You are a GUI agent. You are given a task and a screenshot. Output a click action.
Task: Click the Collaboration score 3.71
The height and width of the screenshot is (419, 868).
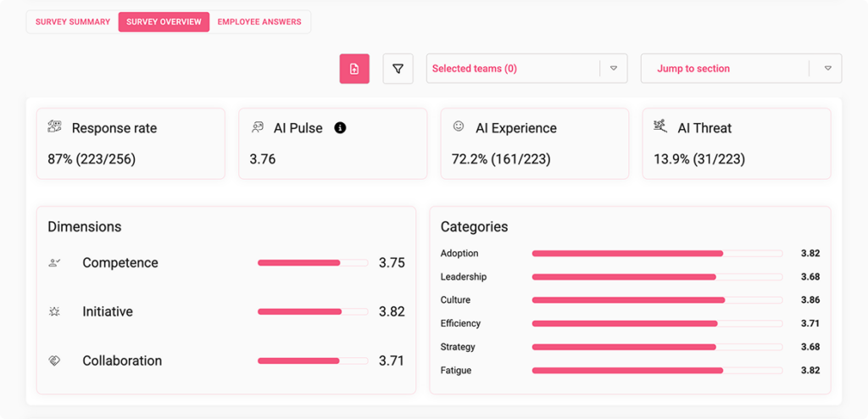point(392,360)
